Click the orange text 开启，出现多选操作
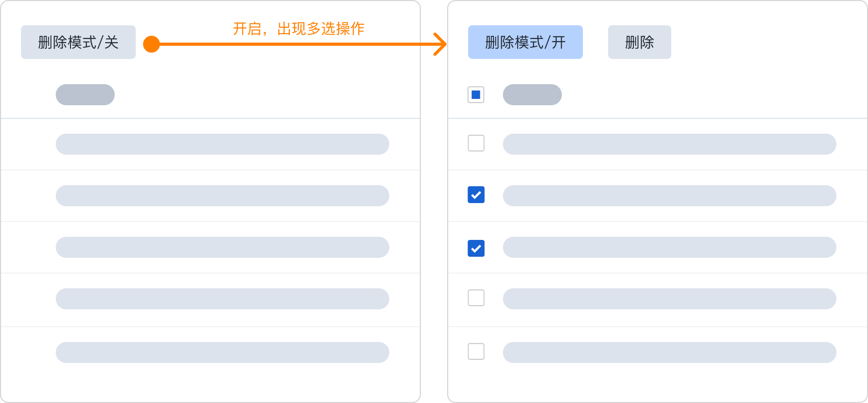 point(298,28)
